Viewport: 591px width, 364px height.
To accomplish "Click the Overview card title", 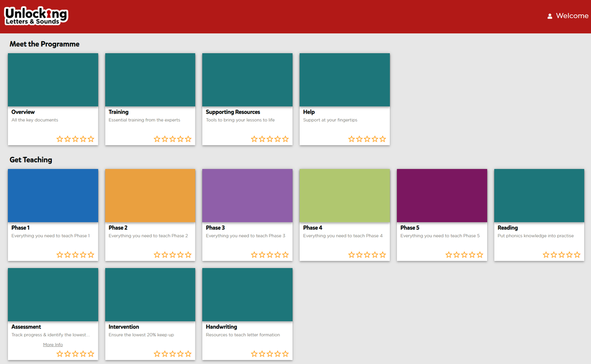I will (x=23, y=112).
